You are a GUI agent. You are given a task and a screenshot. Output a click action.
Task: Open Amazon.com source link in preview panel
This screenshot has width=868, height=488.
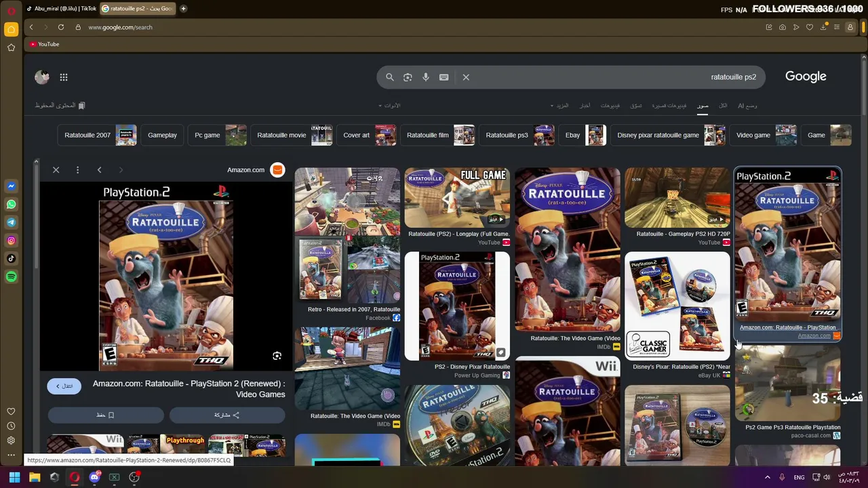point(256,170)
